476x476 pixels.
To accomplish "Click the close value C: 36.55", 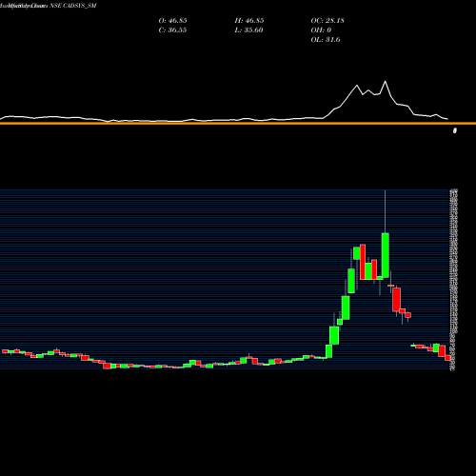I will pyautogui.click(x=172, y=30).
